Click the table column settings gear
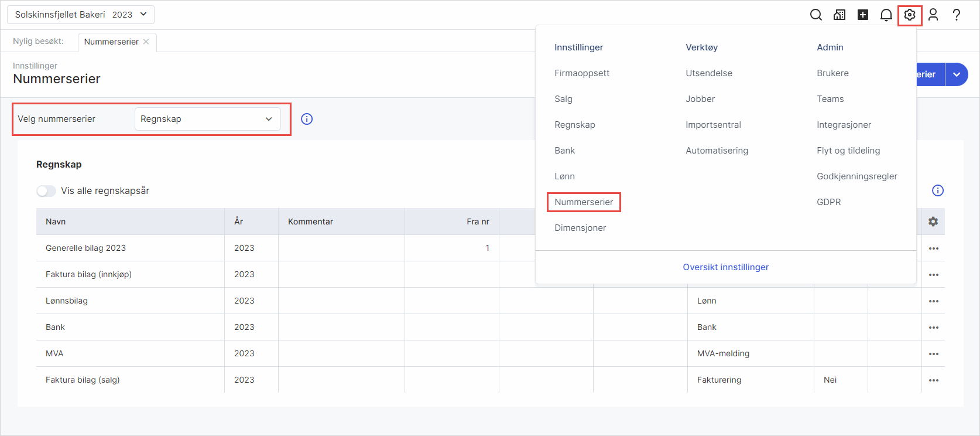This screenshot has width=980, height=436. (x=933, y=222)
